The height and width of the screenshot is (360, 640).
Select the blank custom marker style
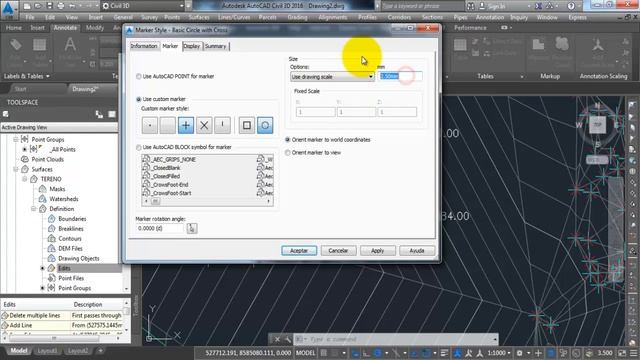pos(167,125)
